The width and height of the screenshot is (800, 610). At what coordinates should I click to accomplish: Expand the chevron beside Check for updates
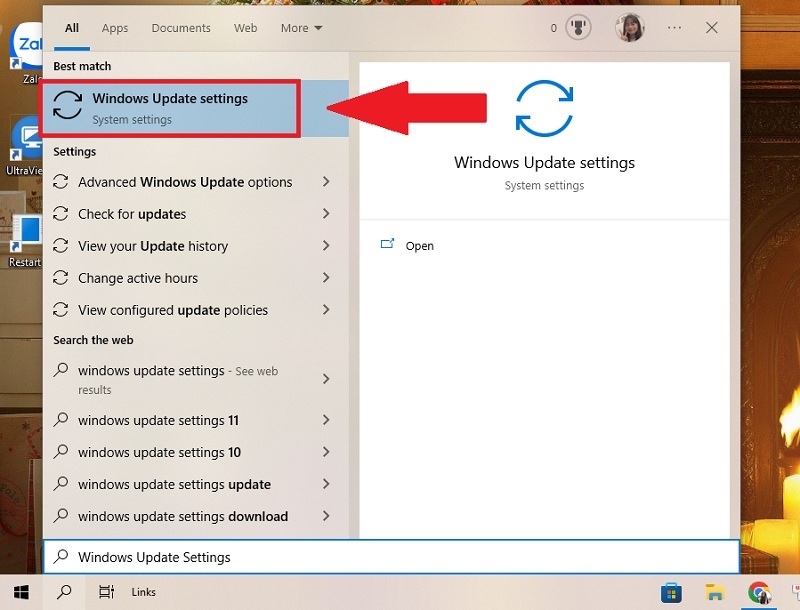click(326, 214)
